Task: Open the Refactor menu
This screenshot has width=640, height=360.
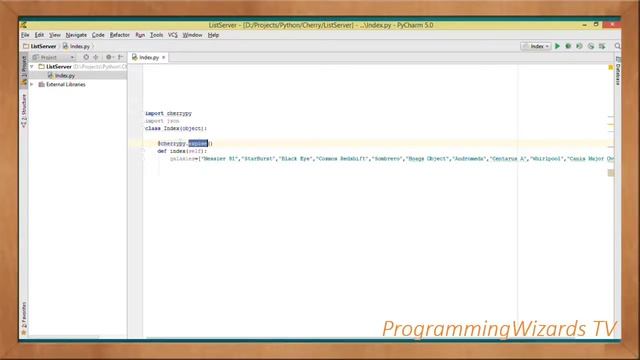Action: [x=120, y=35]
